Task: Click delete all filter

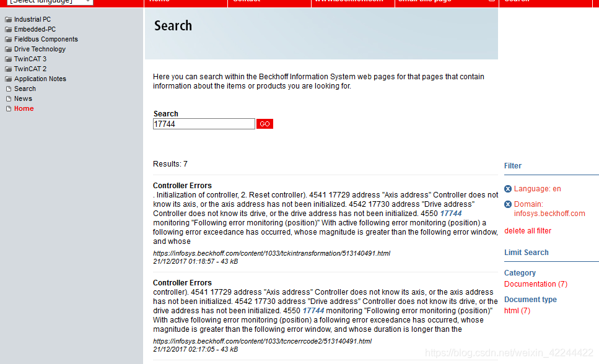Action: point(528,231)
